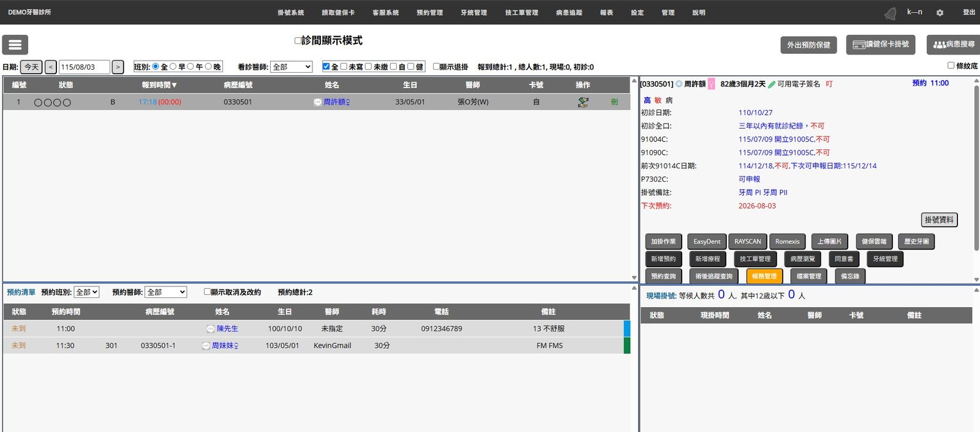Viewport: 980px width, 432px height.
Task: Click the green color bar on 周妹妹 row
Action: 627,346
